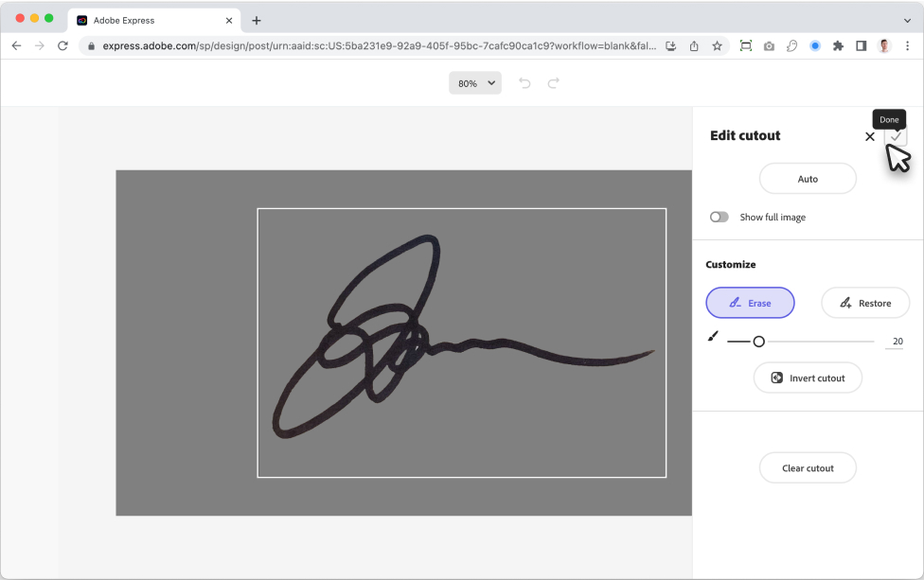Image resolution: width=924 pixels, height=580 pixels.
Task: Switch to the Restore brush mode
Action: click(x=864, y=303)
